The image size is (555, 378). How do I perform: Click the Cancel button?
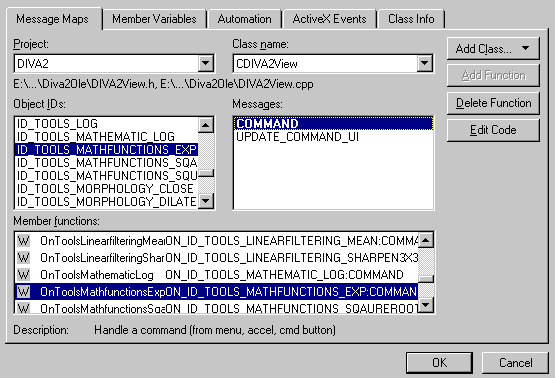[x=515, y=363]
